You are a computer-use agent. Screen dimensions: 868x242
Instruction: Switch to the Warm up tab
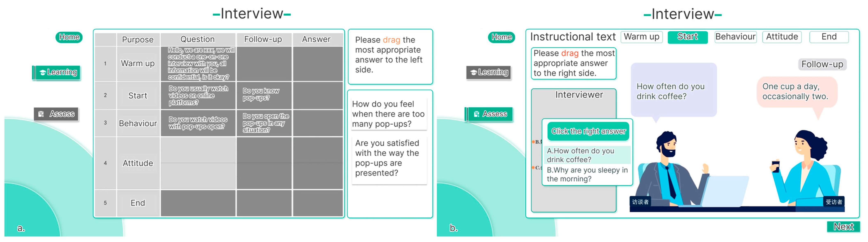pyautogui.click(x=641, y=37)
